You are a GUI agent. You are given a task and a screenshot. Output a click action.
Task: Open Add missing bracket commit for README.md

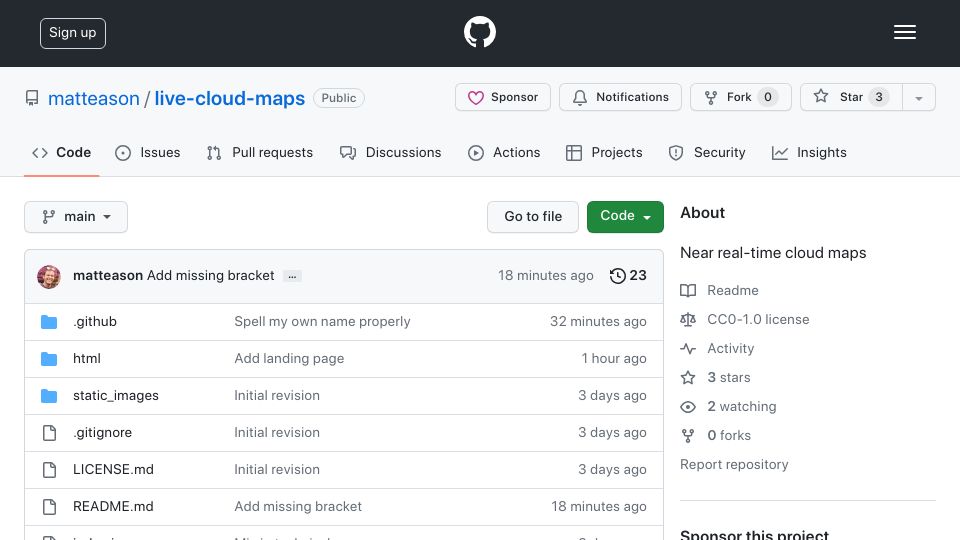coord(298,506)
